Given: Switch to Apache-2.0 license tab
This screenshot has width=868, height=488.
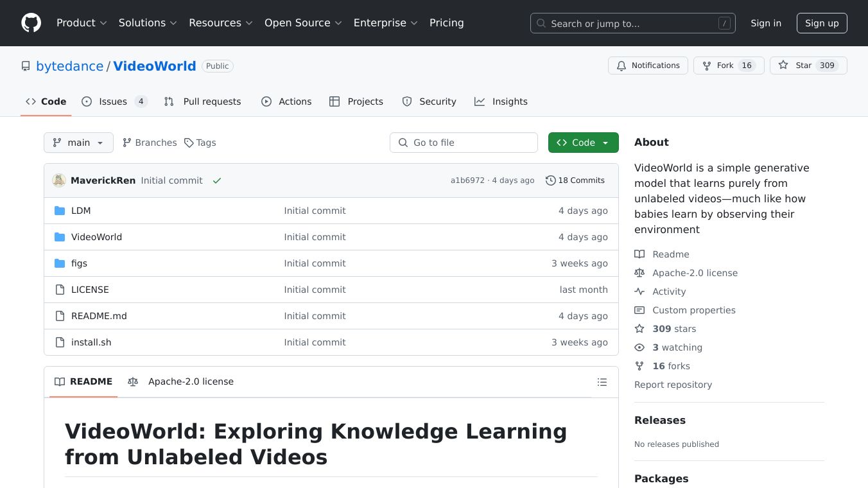Looking at the screenshot, I should click(x=181, y=381).
